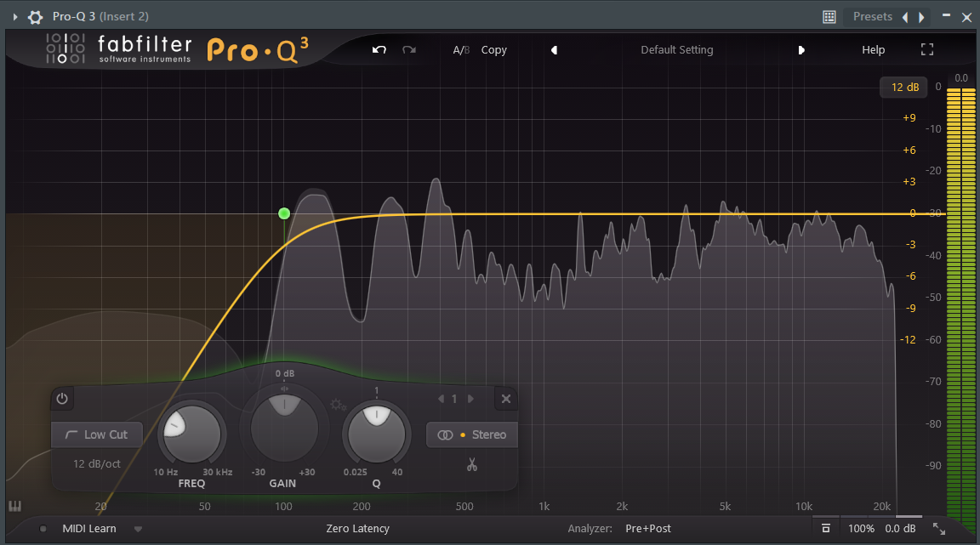
Task: Click the undo arrow
Action: pos(379,49)
